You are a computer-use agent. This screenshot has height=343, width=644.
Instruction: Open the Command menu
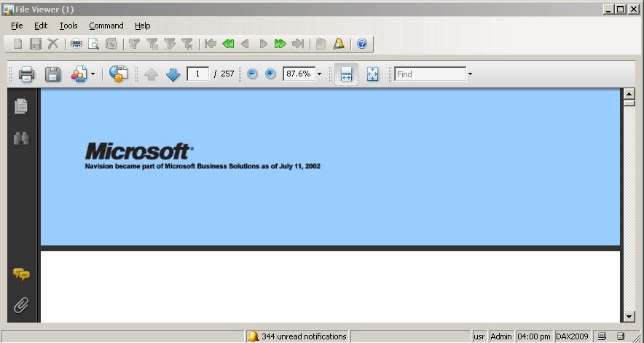click(x=106, y=25)
